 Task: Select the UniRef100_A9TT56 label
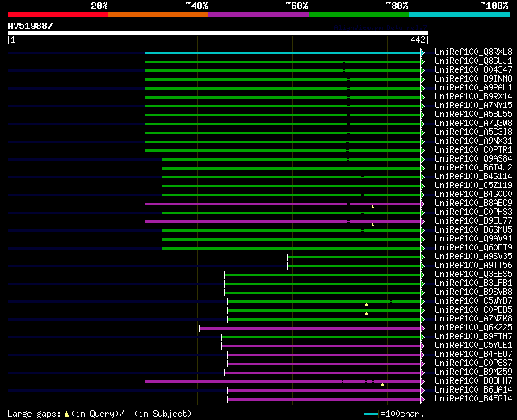473,266
